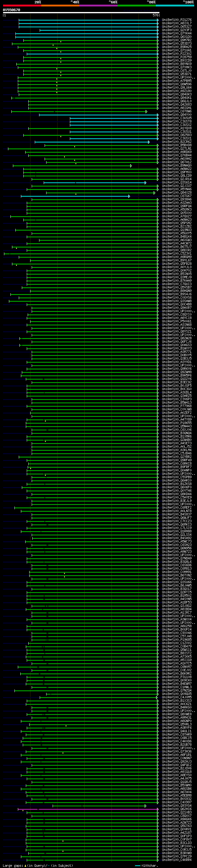The image size is (197, 868).
Task: Select hit label UniRef100_Q2V3F3
Action: pyautogui.click(x=176, y=30)
